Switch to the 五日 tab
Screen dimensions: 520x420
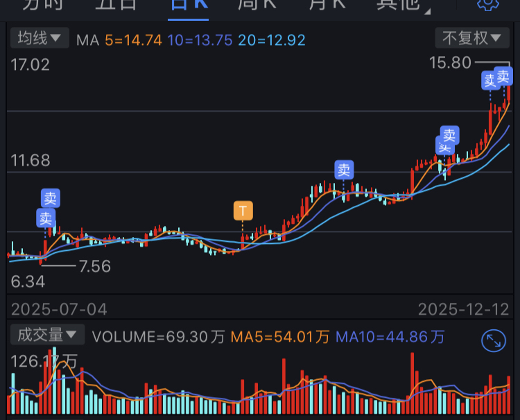(116, 4)
